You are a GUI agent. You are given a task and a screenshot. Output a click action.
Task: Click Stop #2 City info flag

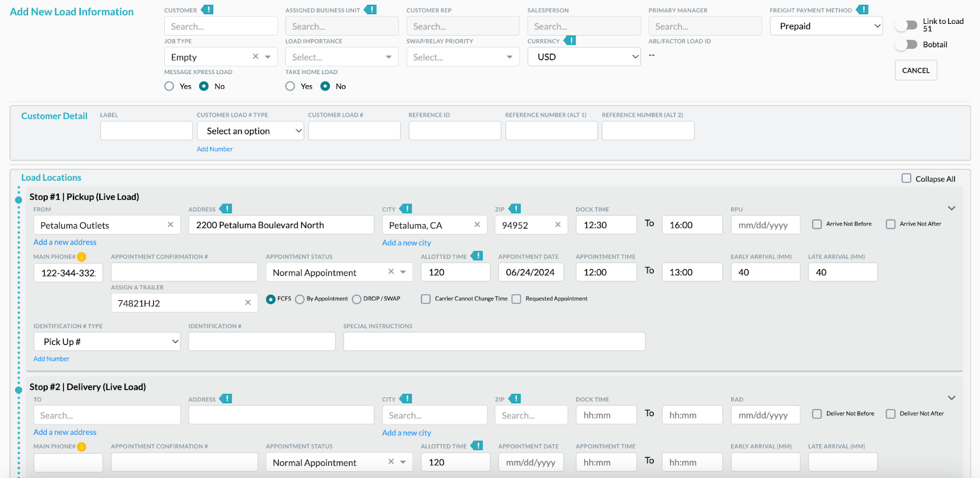[406, 399]
